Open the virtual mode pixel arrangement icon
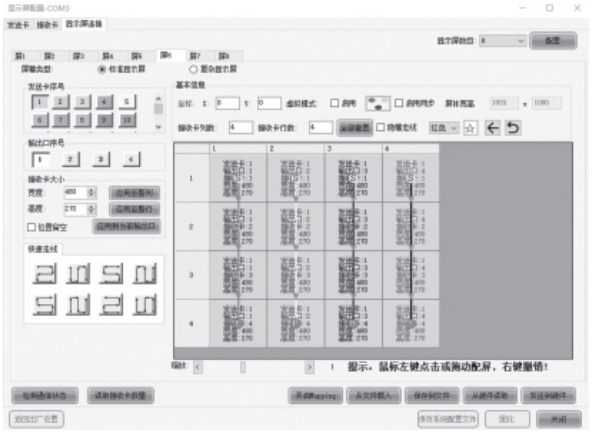The height and width of the screenshot is (435, 593). tap(377, 103)
